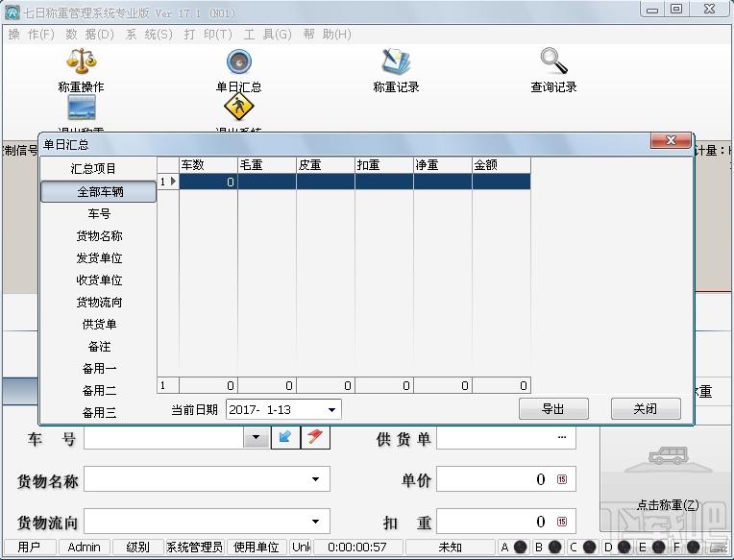734x560 pixels.
Task: Click the app icon in title bar
Action: tap(12, 12)
